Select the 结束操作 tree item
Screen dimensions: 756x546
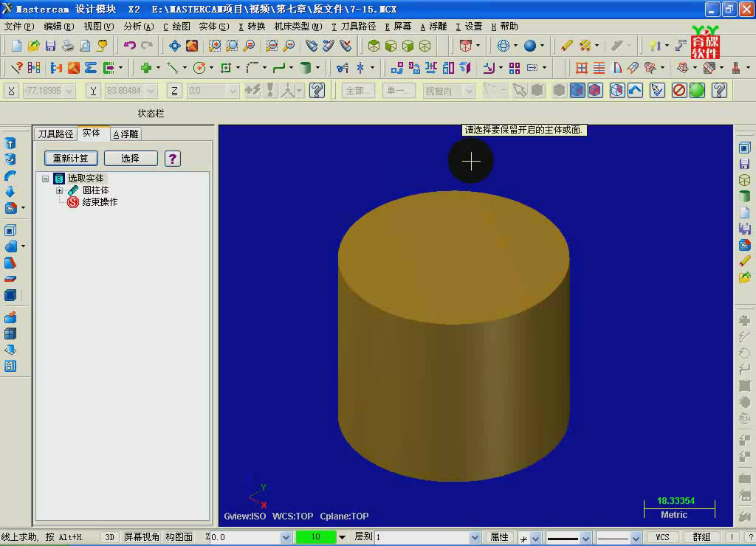pos(100,202)
